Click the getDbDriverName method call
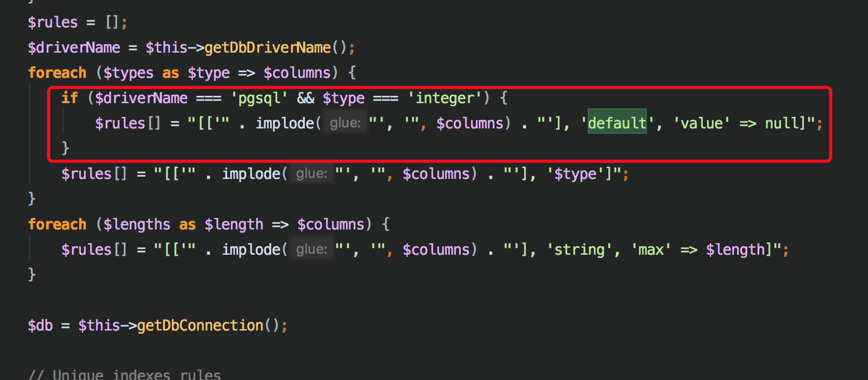 pyautogui.click(x=268, y=48)
